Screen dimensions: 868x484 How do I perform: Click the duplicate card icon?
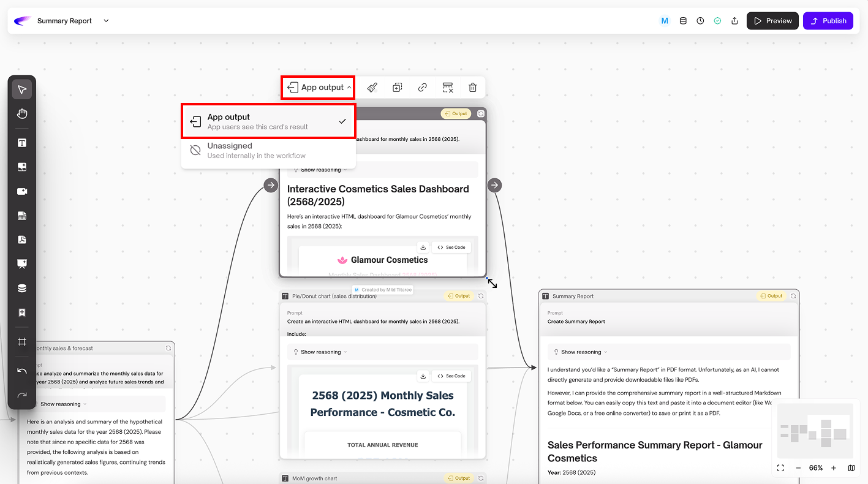[x=398, y=88]
